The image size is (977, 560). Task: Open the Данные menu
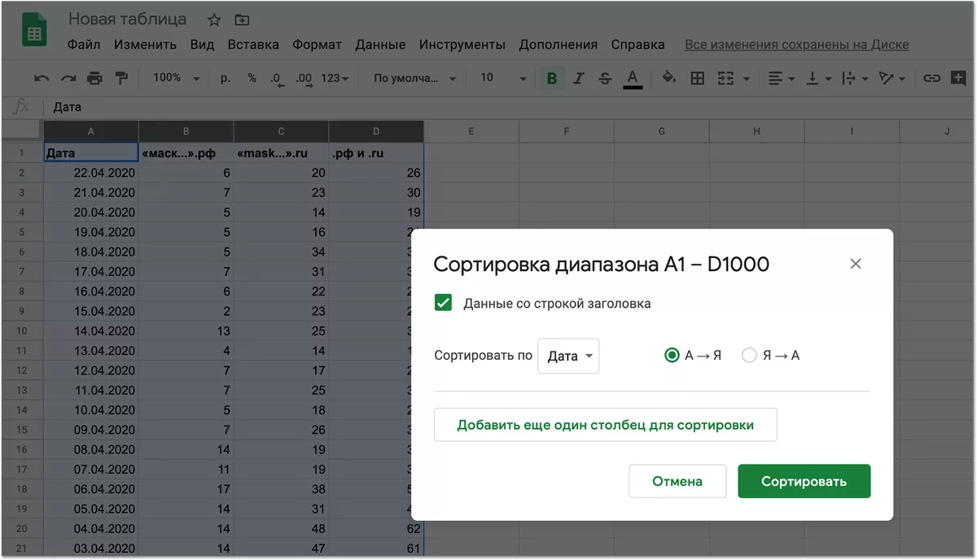(380, 45)
